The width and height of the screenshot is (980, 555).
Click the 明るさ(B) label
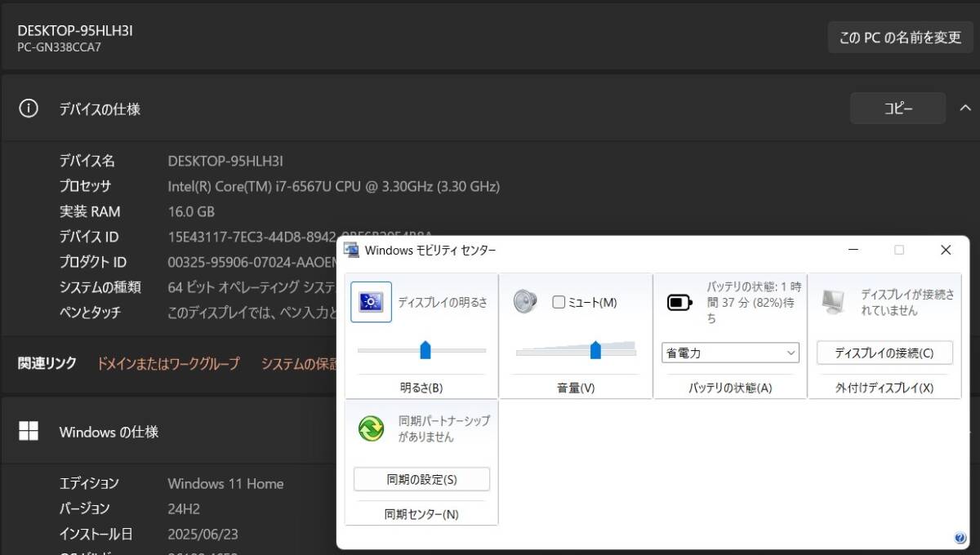pyautogui.click(x=421, y=388)
